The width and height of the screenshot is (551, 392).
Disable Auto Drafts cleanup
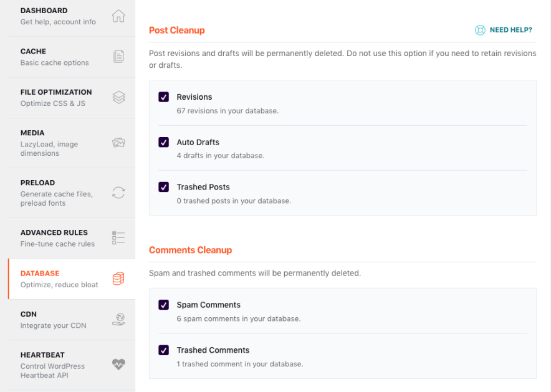click(163, 142)
